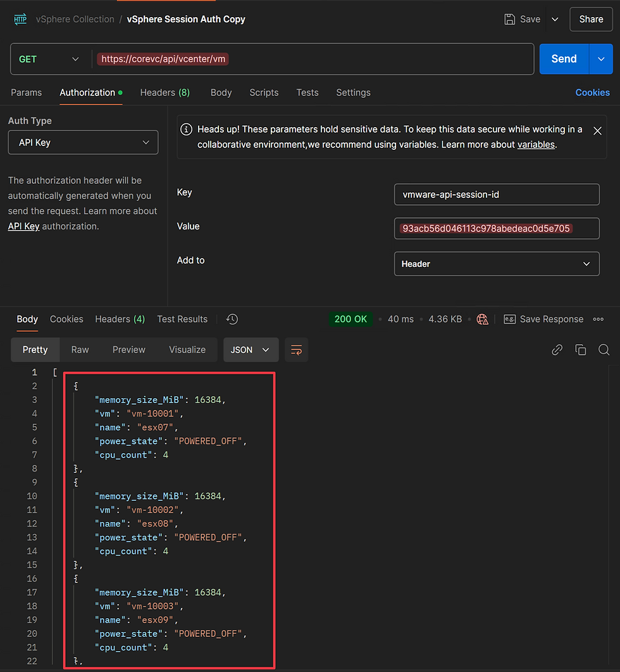Click the Share button
Screen dimensions: 620x672
592,20
